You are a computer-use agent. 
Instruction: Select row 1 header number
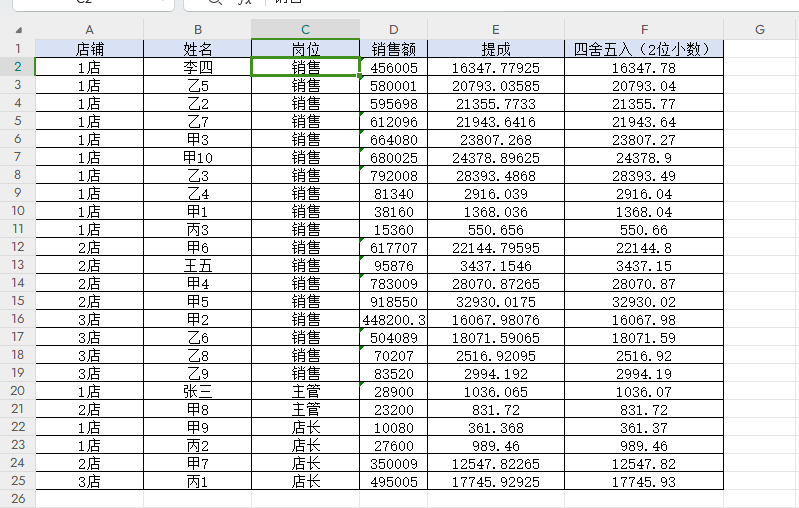click(x=18, y=49)
